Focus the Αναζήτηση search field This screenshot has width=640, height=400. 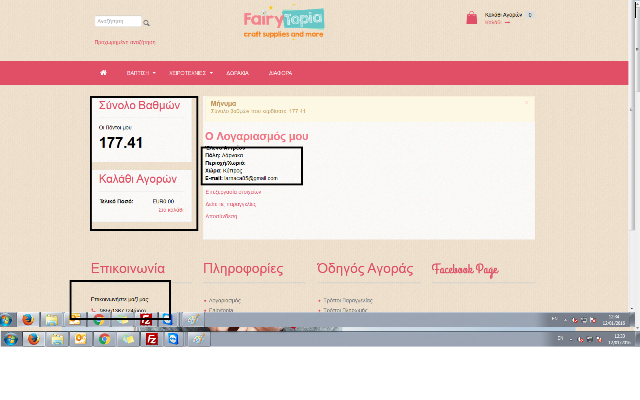point(116,21)
